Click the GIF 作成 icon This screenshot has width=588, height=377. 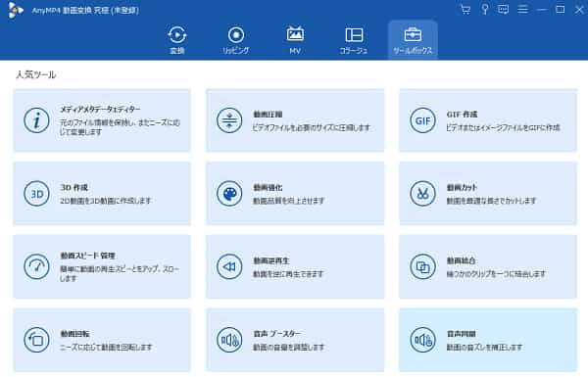[x=422, y=120]
